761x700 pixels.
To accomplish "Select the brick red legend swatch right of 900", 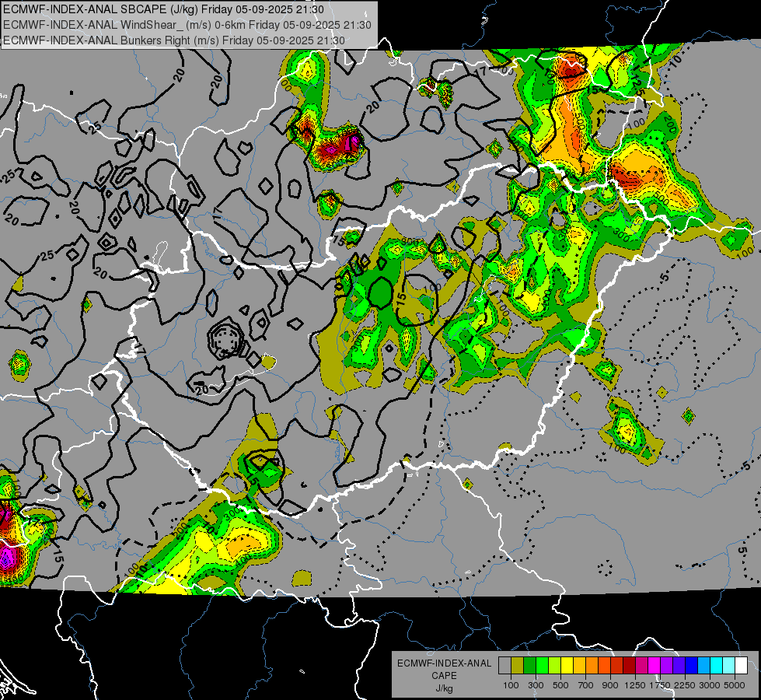I will point(617,666).
